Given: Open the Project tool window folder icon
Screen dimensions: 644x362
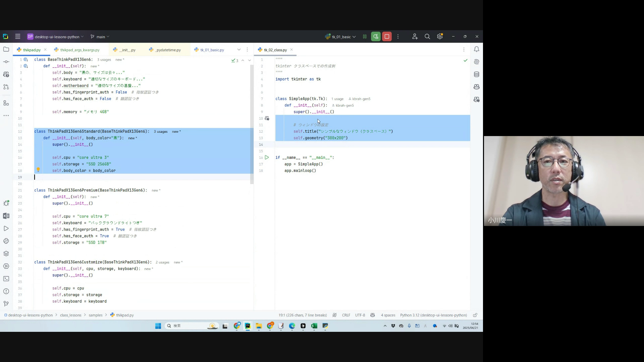Looking at the screenshot, I should pos(6,49).
